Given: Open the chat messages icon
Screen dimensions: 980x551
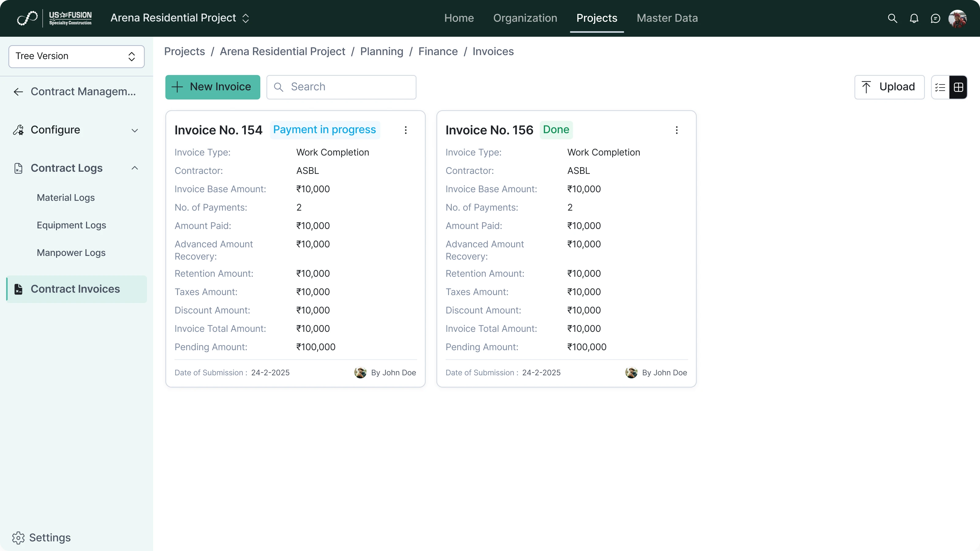Looking at the screenshot, I should pos(936,18).
